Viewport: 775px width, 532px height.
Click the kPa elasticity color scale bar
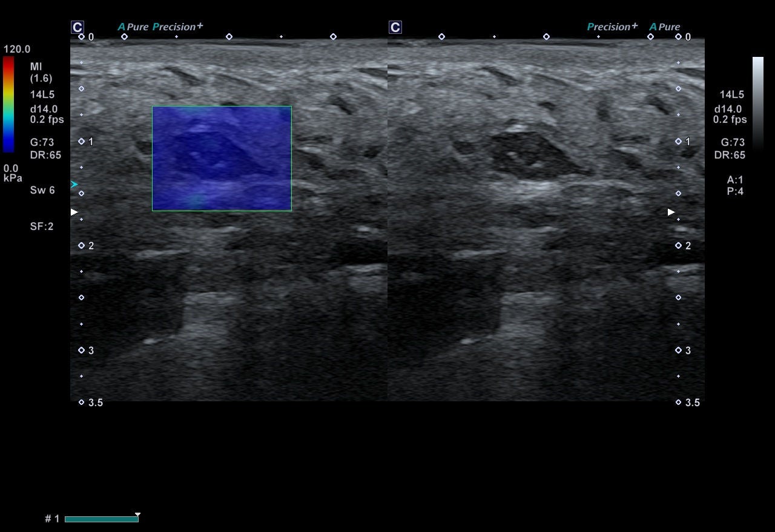tap(8, 104)
